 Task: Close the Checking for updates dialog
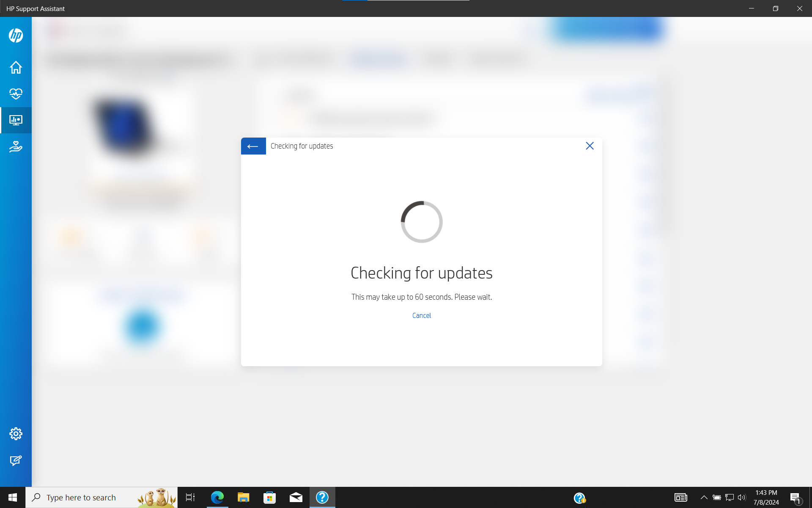[590, 146]
